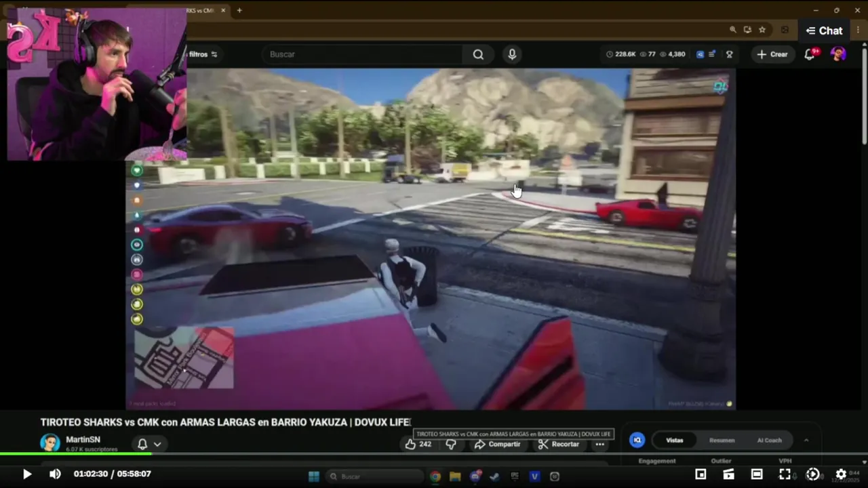Click the install app icon in address bar
The height and width of the screenshot is (488, 868).
click(747, 30)
